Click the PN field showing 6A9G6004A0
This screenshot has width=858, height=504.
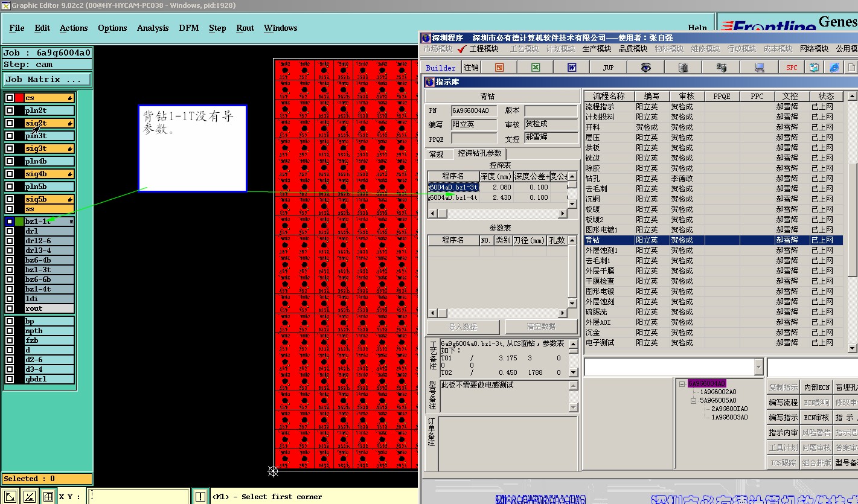[474, 111]
